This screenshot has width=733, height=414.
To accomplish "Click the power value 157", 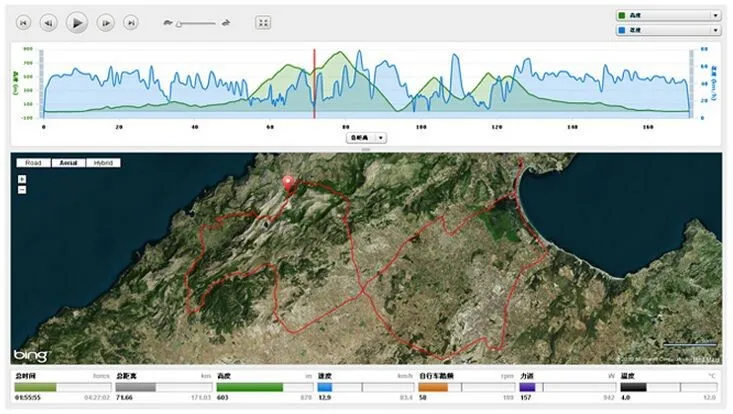I will coord(525,398).
